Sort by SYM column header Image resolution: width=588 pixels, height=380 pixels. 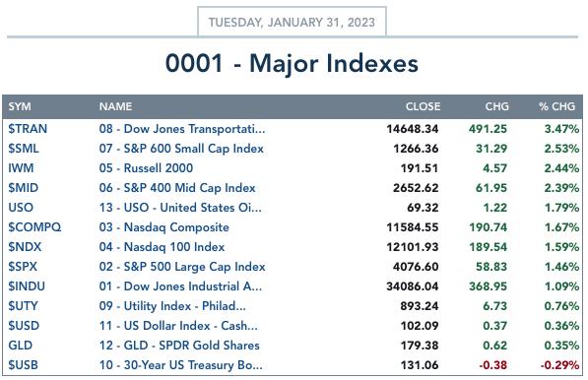(20, 106)
